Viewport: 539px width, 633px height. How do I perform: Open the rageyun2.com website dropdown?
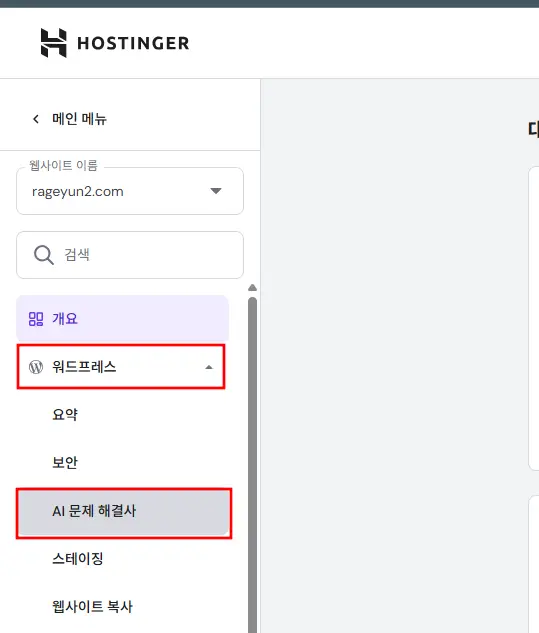point(130,191)
